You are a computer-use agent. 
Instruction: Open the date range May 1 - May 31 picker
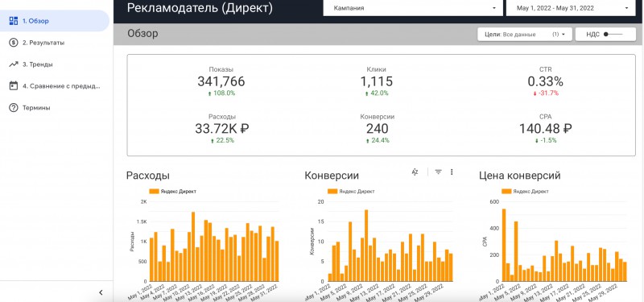571,8
